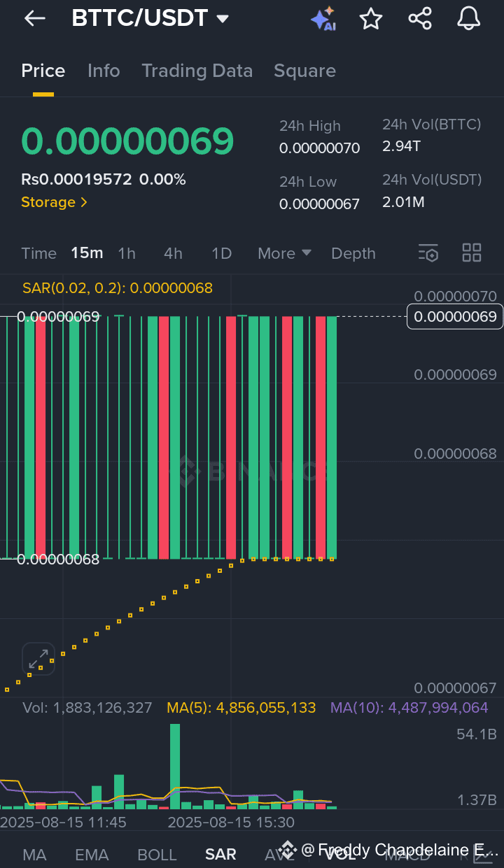Open the Square tab

304,71
